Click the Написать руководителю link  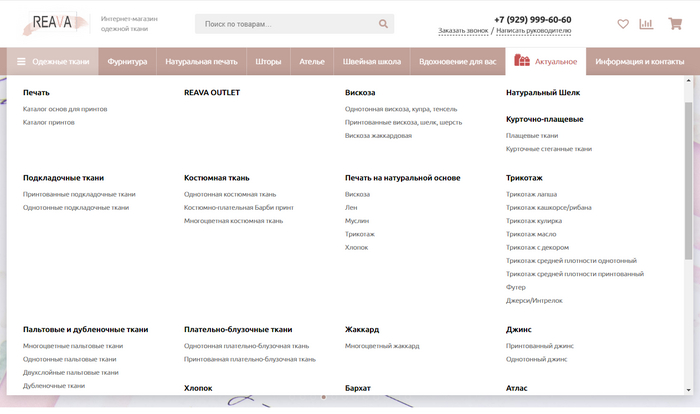pos(534,31)
